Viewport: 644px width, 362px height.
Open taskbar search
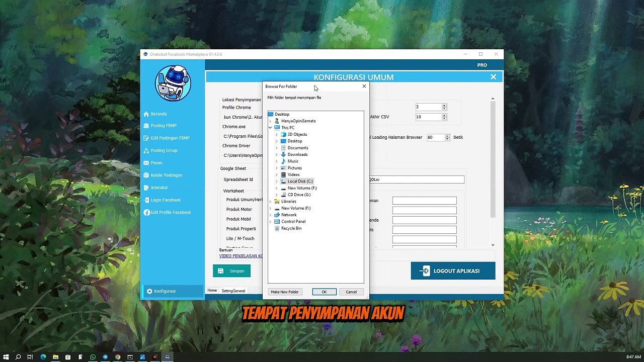pyautogui.click(x=18, y=357)
